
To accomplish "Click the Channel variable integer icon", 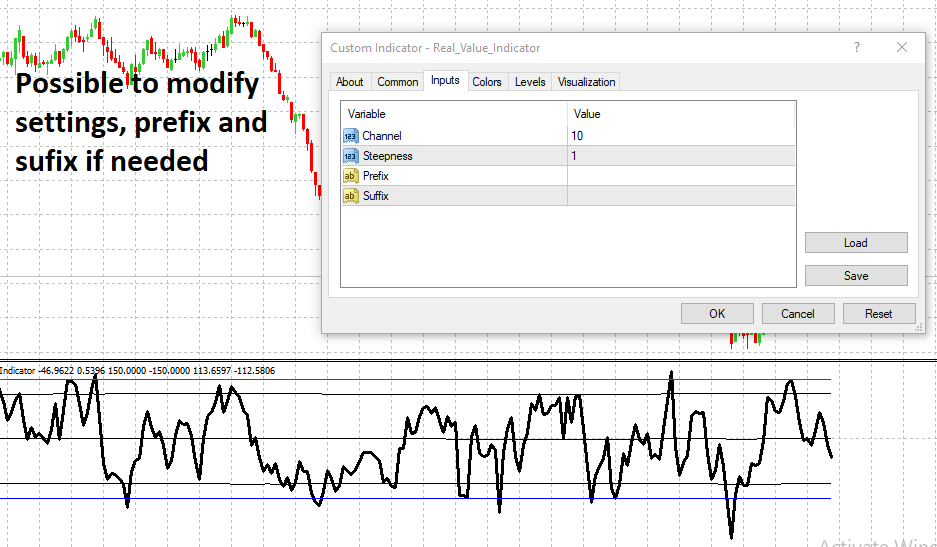I will point(351,136).
